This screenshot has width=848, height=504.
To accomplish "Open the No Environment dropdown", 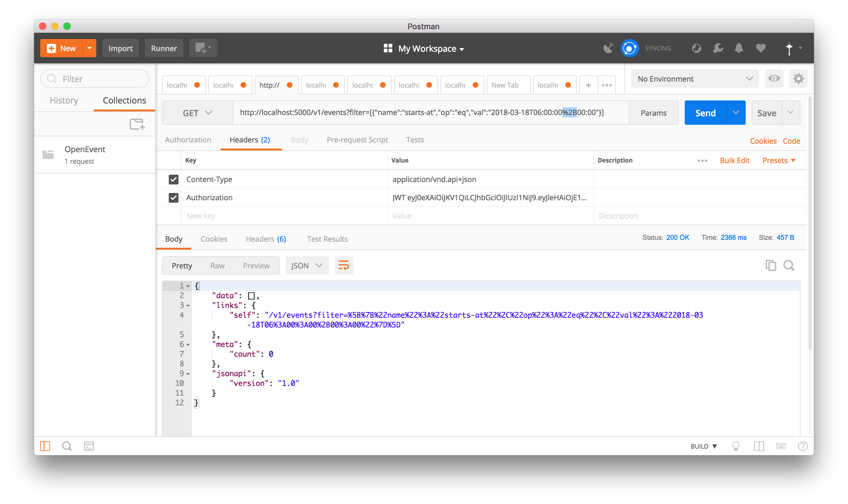I will (x=695, y=79).
